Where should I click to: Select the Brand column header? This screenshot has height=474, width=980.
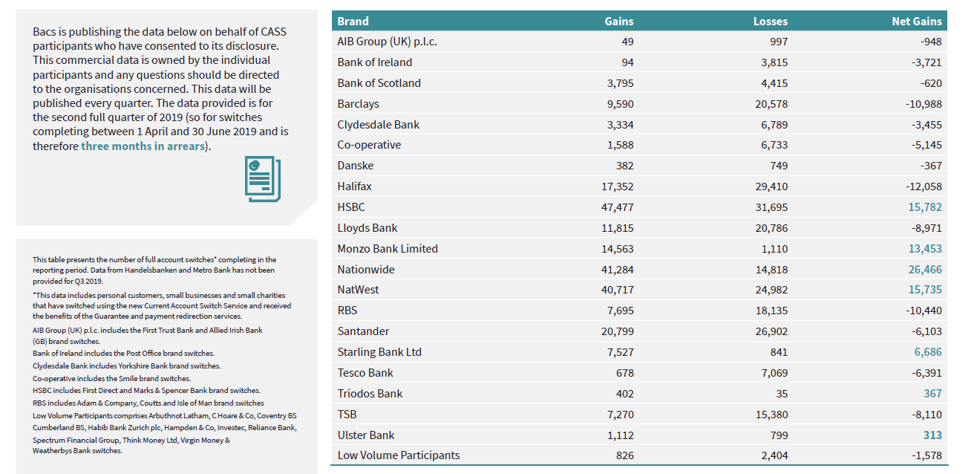tap(353, 21)
